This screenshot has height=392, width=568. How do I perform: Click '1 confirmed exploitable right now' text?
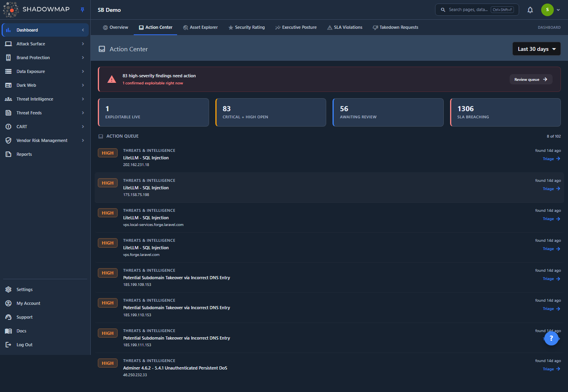153,83
